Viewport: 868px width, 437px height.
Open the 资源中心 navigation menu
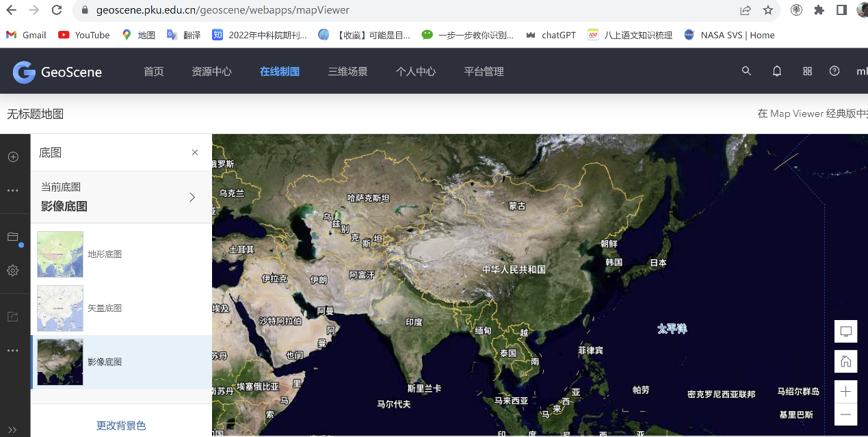[211, 71]
